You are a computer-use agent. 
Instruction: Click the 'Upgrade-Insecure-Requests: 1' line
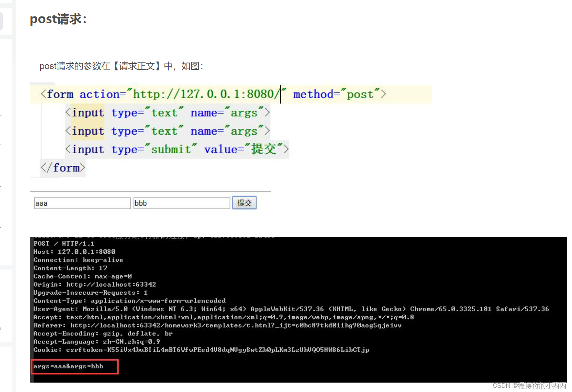[90, 293]
